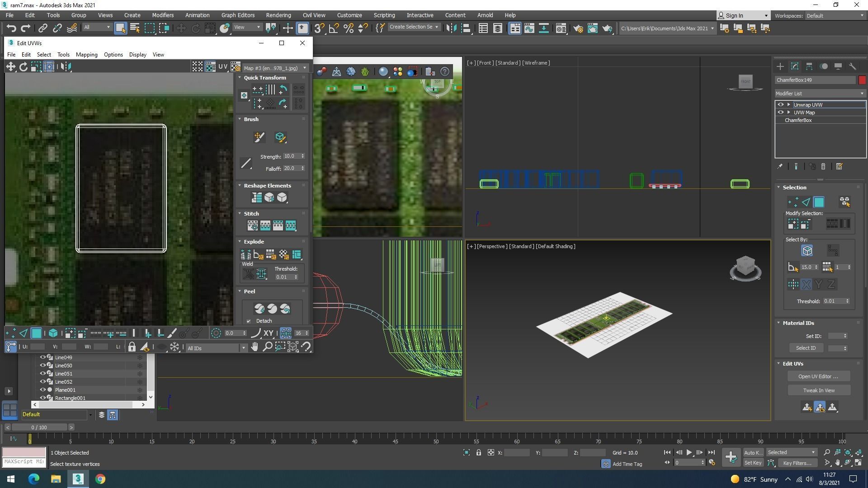This screenshot has height=488, width=868.
Task: Click Tweak In View button
Action: (819, 390)
